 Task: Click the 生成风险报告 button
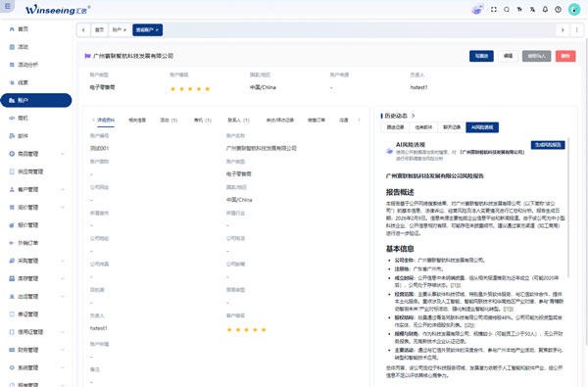pyautogui.click(x=548, y=145)
